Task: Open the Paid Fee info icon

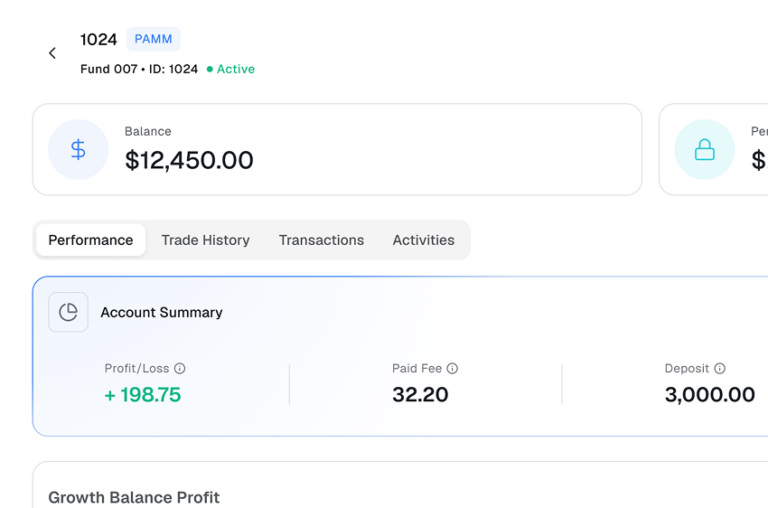Action: 452,368
